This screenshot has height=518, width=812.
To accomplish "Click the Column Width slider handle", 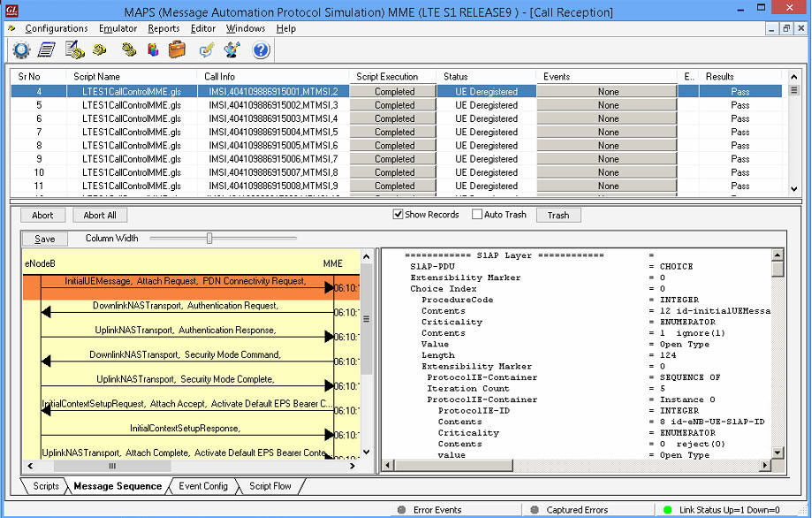I will coord(209,238).
